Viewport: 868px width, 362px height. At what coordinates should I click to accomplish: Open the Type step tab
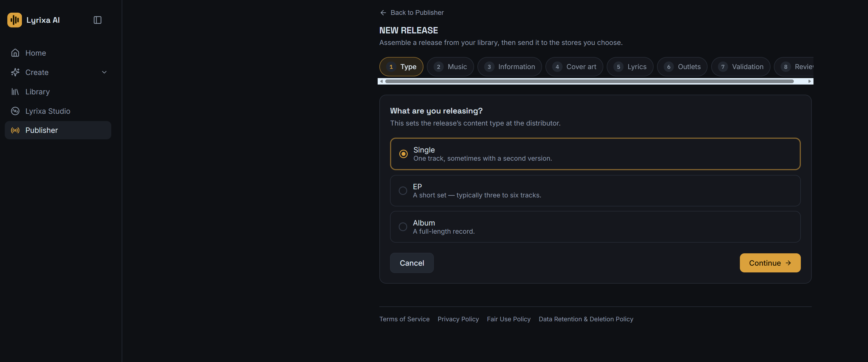tap(401, 67)
